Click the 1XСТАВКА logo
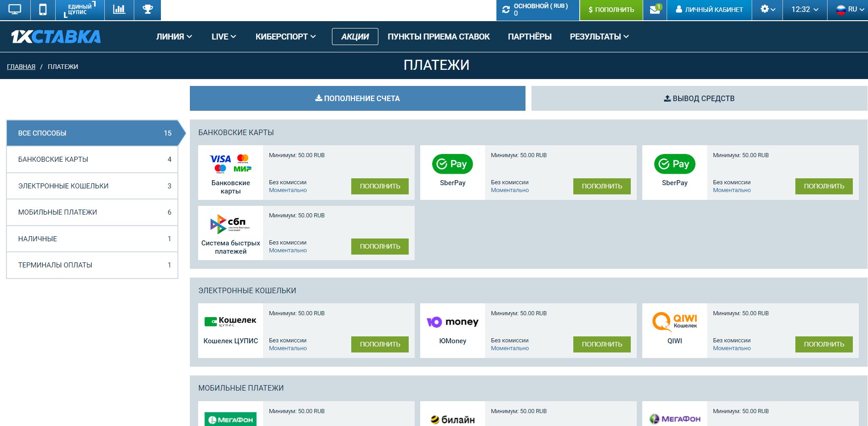This screenshot has height=426, width=868. tap(56, 37)
